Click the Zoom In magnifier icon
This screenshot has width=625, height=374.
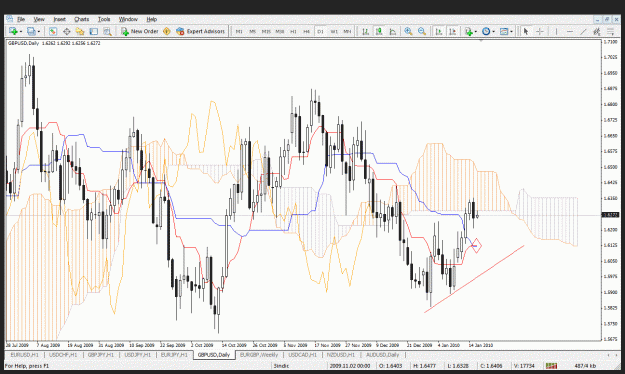pos(408,31)
